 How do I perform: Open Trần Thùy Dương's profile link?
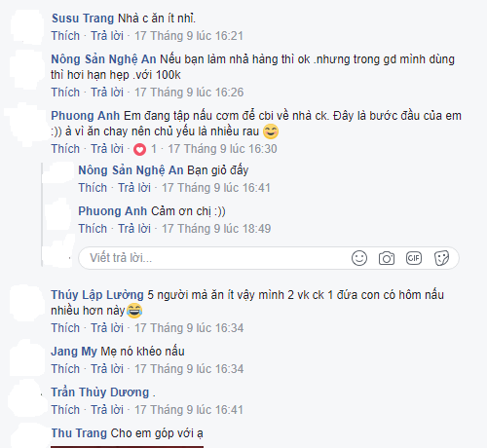tap(100, 392)
